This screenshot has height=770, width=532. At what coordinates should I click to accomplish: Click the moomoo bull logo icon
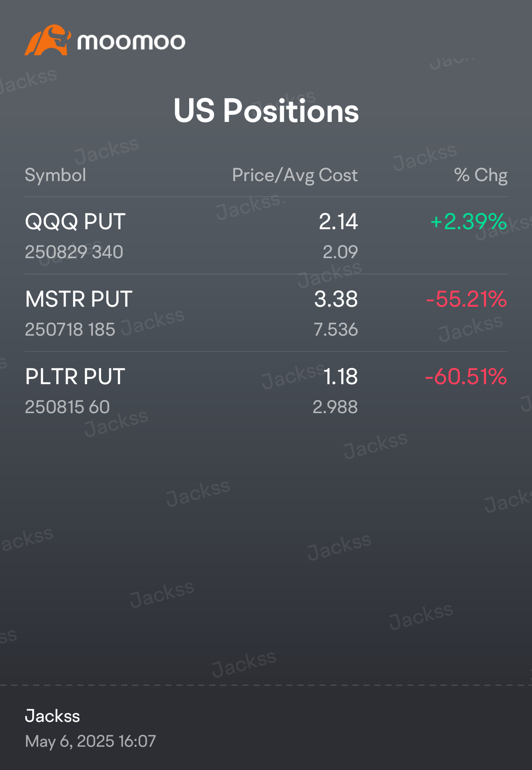click(x=48, y=40)
